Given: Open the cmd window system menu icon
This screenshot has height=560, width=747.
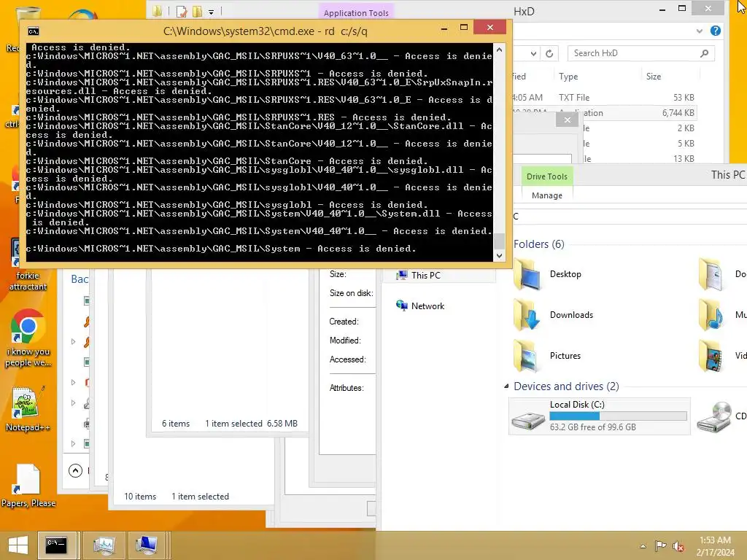Looking at the screenshot, I should coord(33,31).
